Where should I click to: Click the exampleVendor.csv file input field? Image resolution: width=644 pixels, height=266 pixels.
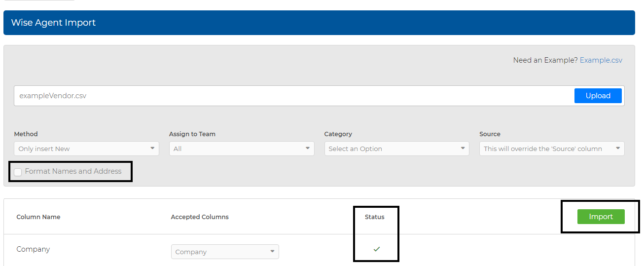point(294,96)
